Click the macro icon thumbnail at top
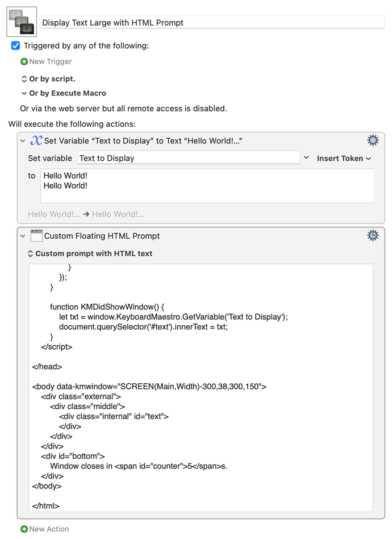Viewport: 392px width, 539px height. pos(22,22)
